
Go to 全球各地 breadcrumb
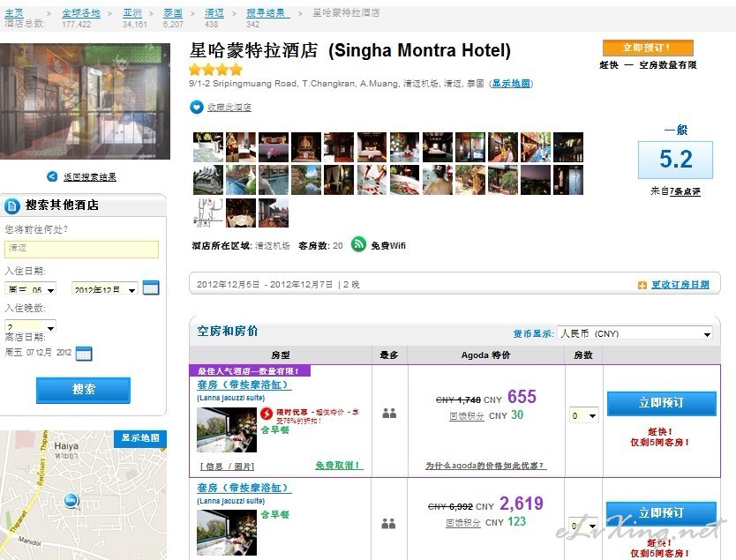pyautogui.click(x=81, y=13)
